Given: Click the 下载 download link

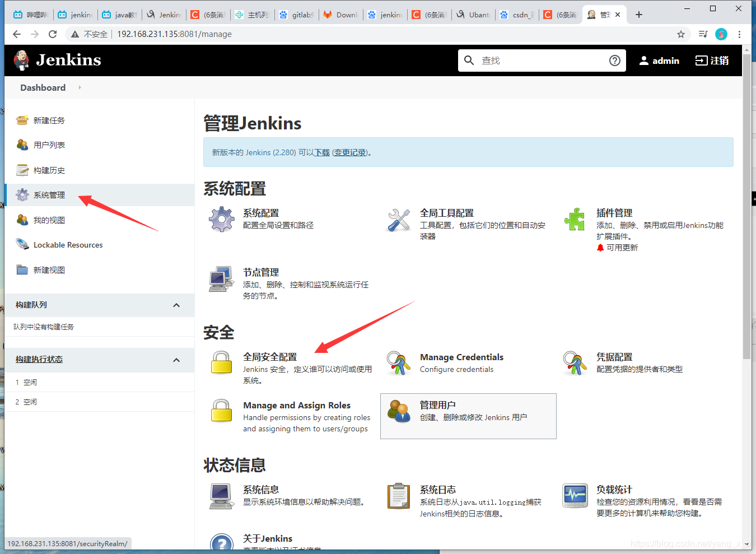Looking at the screenshot, I should (322, 152).
